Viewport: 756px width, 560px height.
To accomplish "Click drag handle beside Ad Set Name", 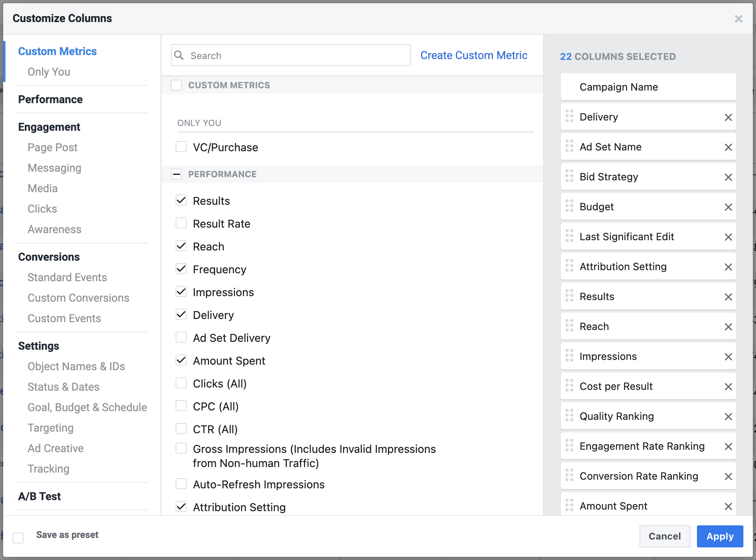I will 569,146.
